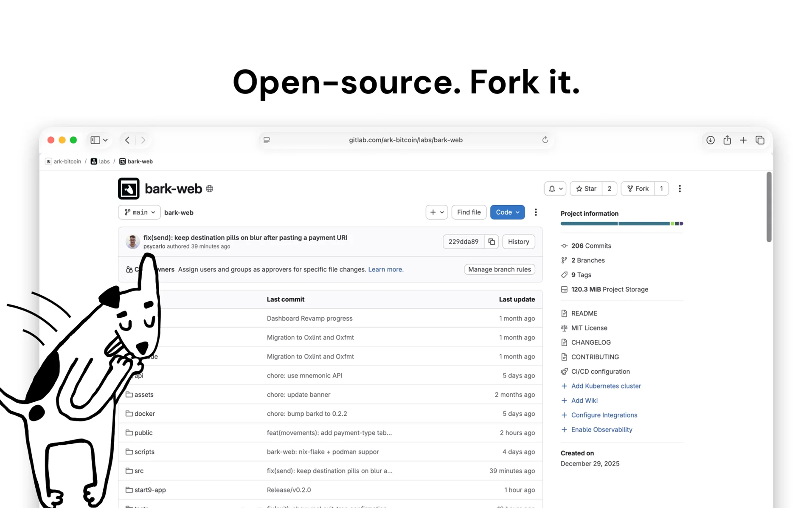This screenshot has height=508, width=812.
Task: Click psycarlo's author avatar
Action: (x=132, y=241)
